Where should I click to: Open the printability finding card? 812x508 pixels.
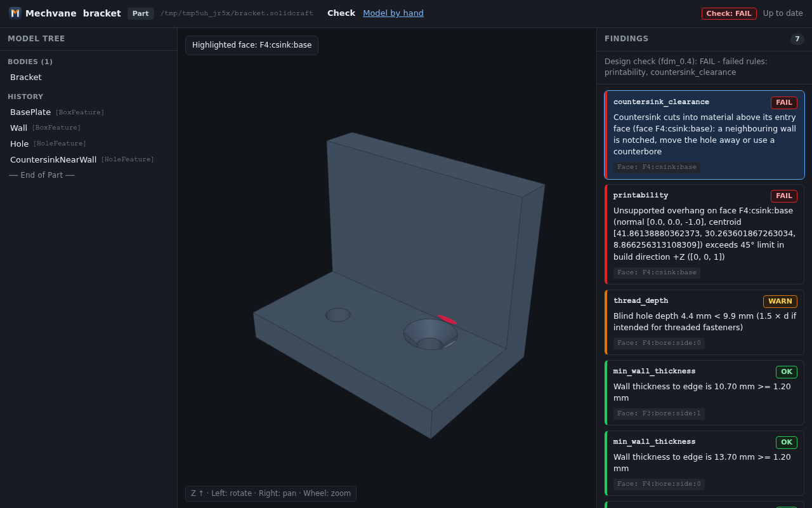coord(704,234)
